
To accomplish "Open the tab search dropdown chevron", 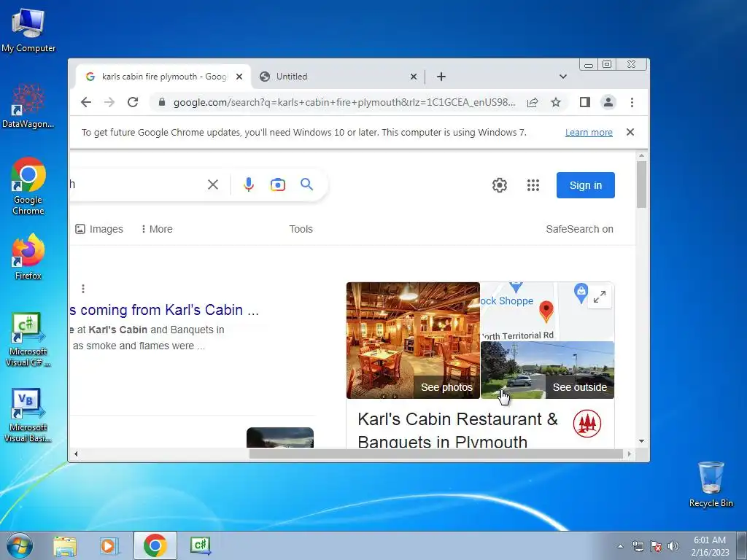I will (x=563, y=76).
